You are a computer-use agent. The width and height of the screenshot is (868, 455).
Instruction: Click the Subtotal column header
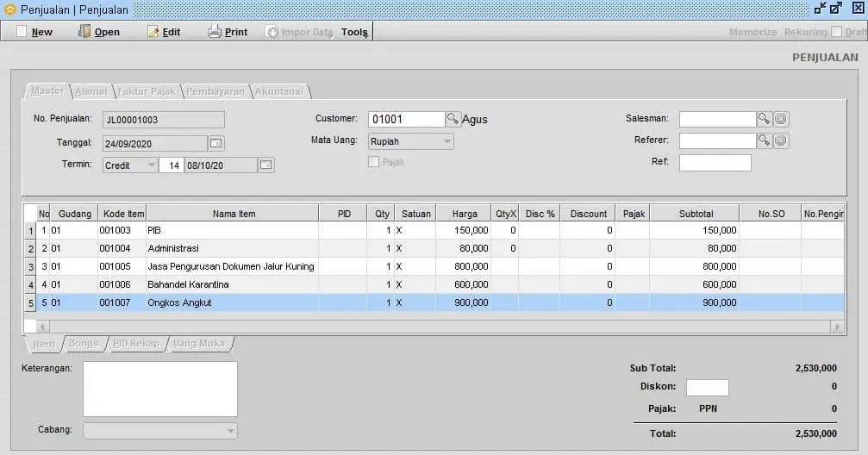tap(695, 214)
